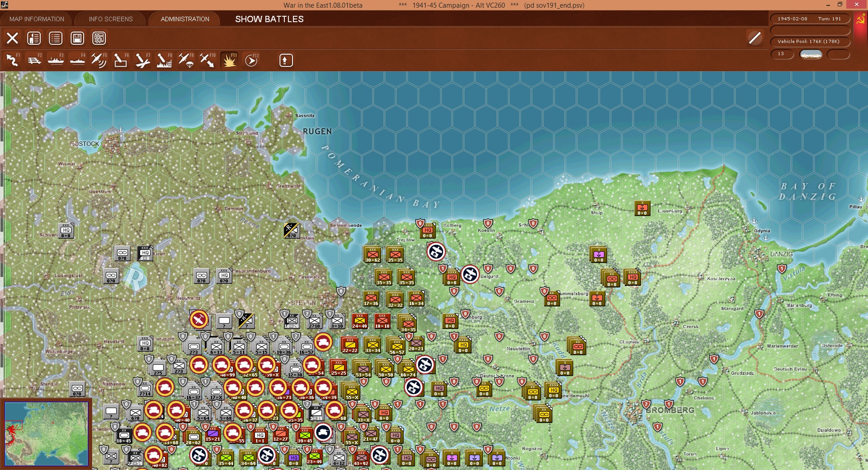Restore down the game window
The width and height of the screenshot is (868, 470).
[x=840, y=5]
